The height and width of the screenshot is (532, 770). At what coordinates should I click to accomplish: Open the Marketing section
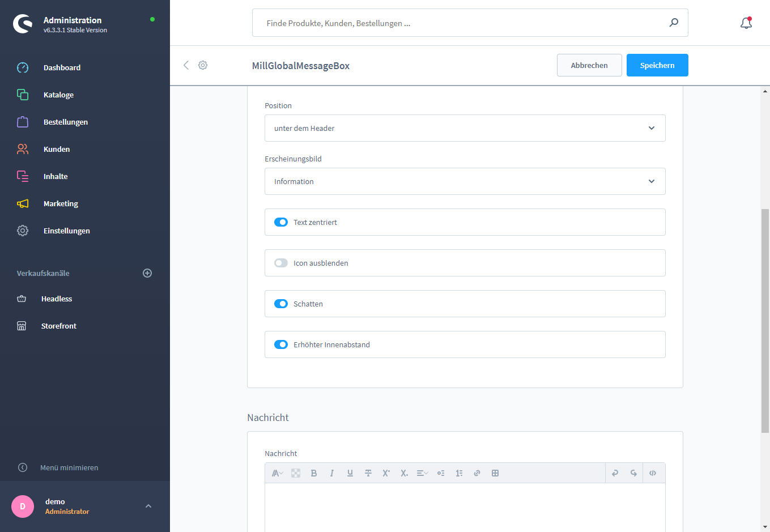[x=61, y=203]
